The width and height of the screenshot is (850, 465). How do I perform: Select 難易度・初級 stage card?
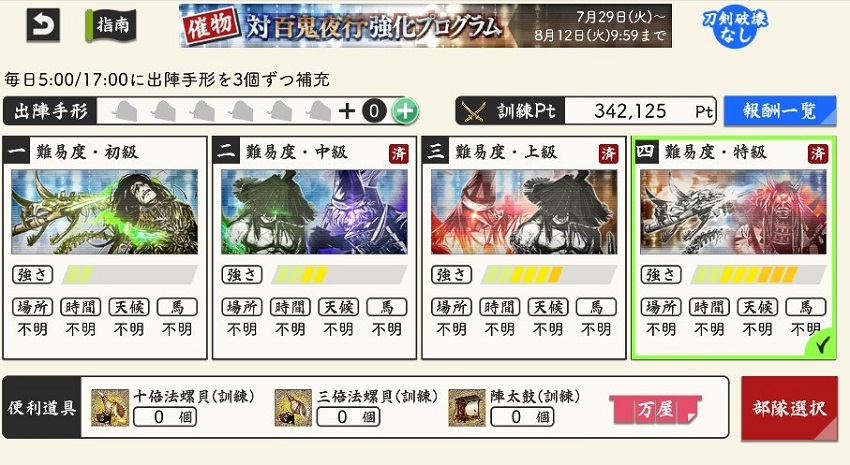pos(105,248)
